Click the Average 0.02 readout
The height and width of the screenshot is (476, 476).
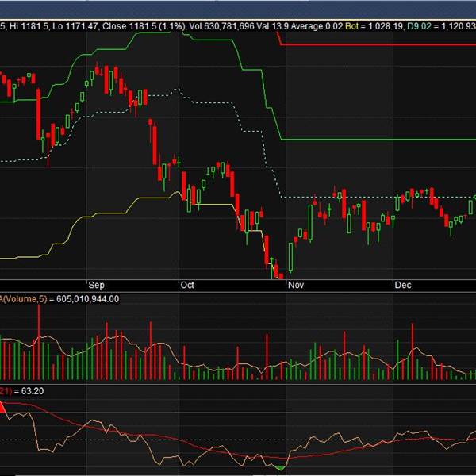[317, 26]
